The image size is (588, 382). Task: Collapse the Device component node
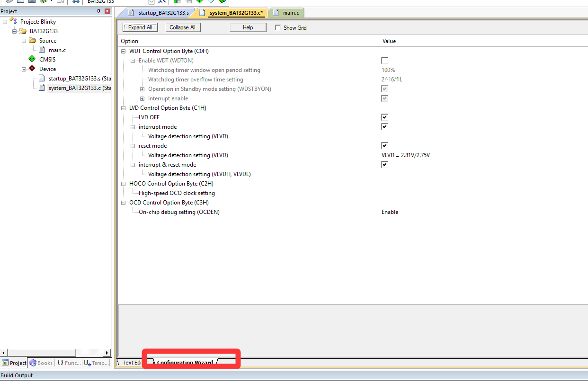24,69
